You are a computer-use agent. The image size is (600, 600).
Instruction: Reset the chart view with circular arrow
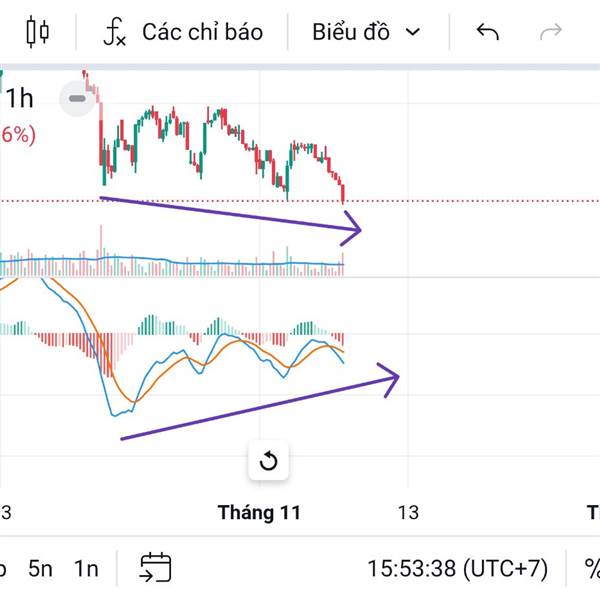tap(268, 461)
